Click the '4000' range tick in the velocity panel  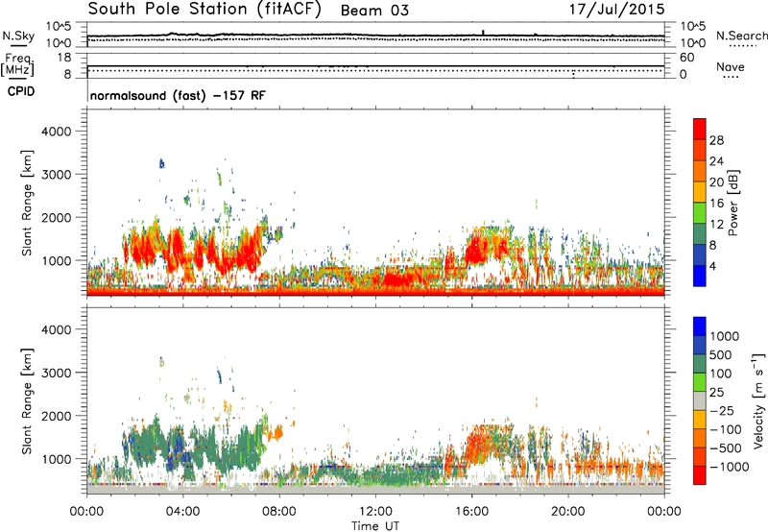coord(57,329)
